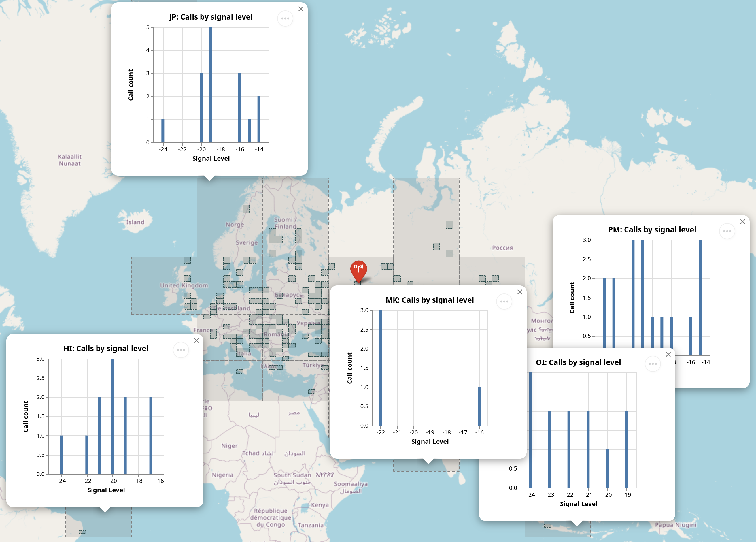Open the HI chart actions menu
The height and width of the screenshot is (542, 756).
181,350
